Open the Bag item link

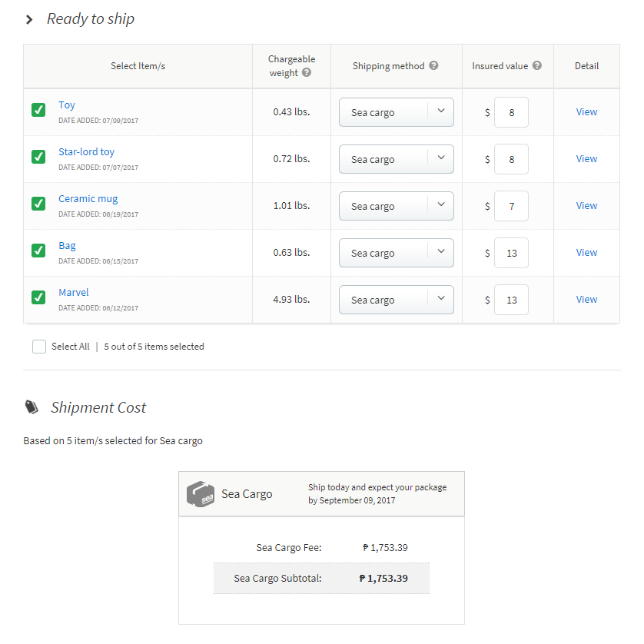(x=68, y=246)
